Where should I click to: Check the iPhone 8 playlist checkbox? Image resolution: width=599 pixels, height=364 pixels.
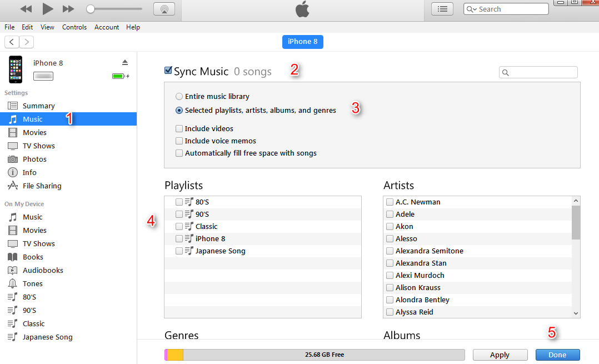(179, 239)
